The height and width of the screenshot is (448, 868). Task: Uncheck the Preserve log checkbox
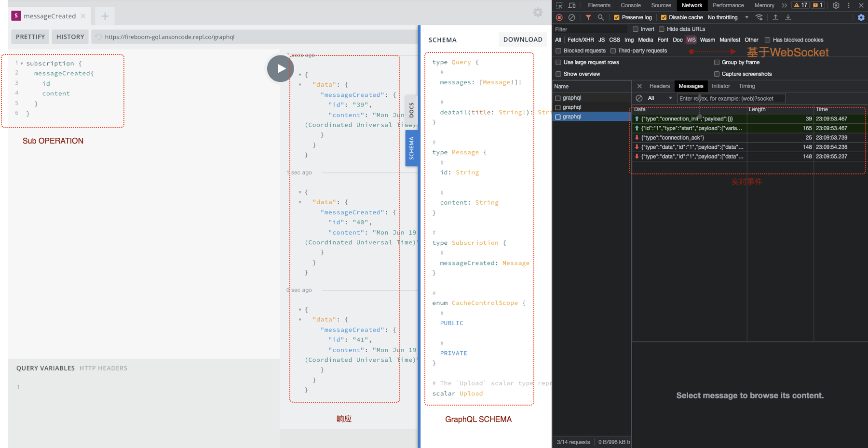pyautogui.click(x=616, y=17)
